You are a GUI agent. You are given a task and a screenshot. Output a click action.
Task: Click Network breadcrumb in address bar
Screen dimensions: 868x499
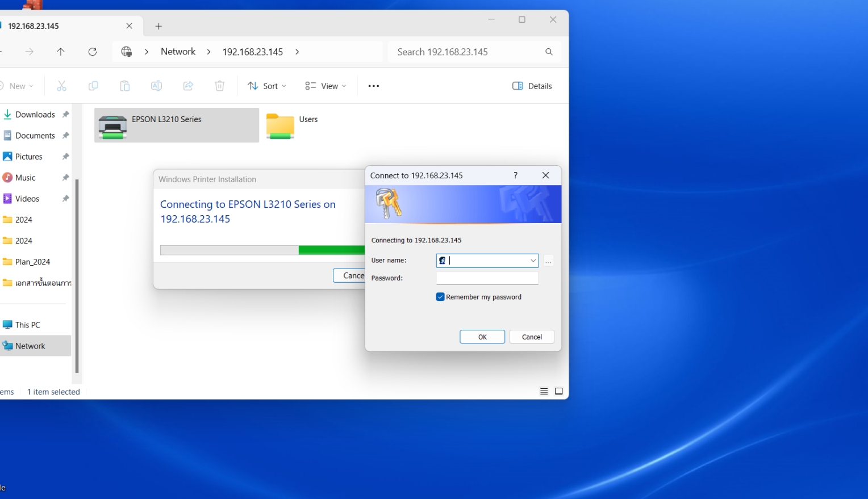[x=178, y=52]
